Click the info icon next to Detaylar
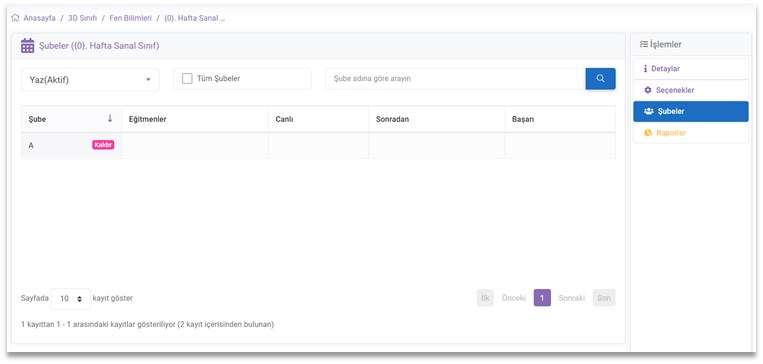This screenshot has height=364, width=763. (645, 69)
